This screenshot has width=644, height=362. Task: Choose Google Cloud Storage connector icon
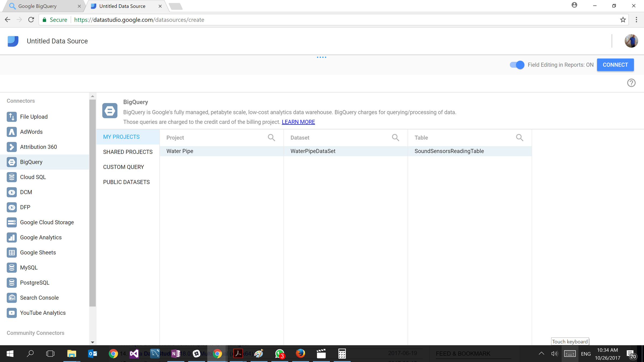[x=12, y=222]
